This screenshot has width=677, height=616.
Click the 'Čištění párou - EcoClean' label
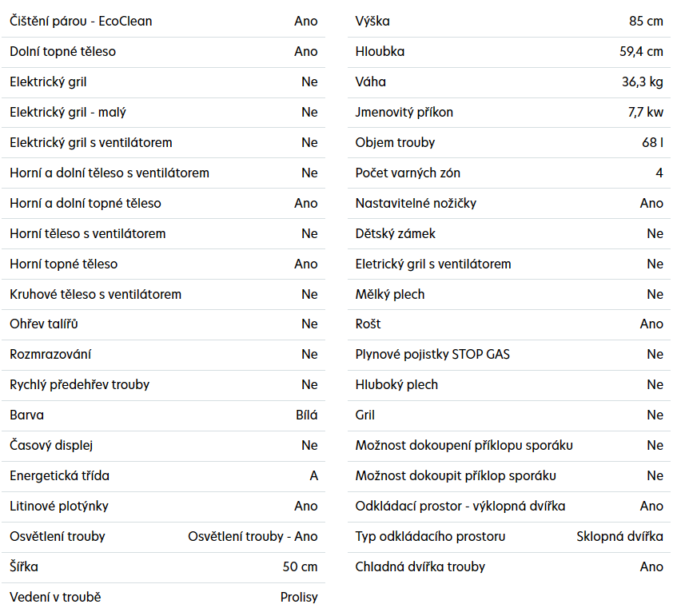pyautogui.click(x=81, y=22)
